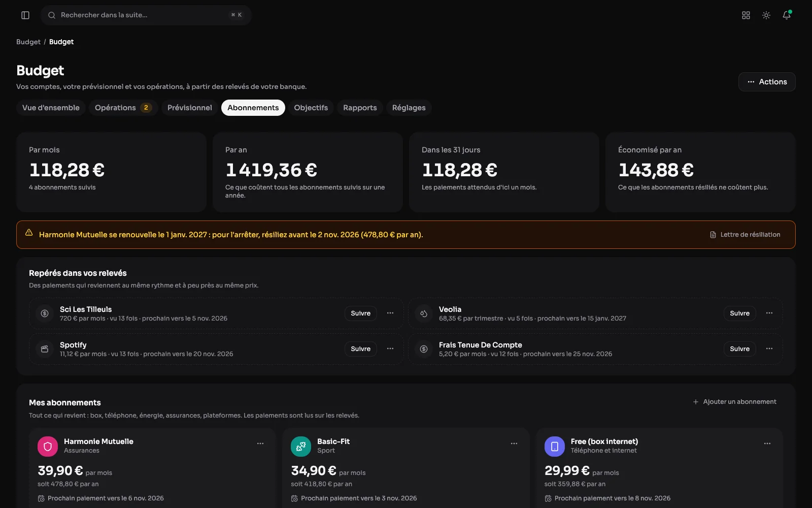
Task: Open more options for Spotify row
Action: tap(390, 348)
